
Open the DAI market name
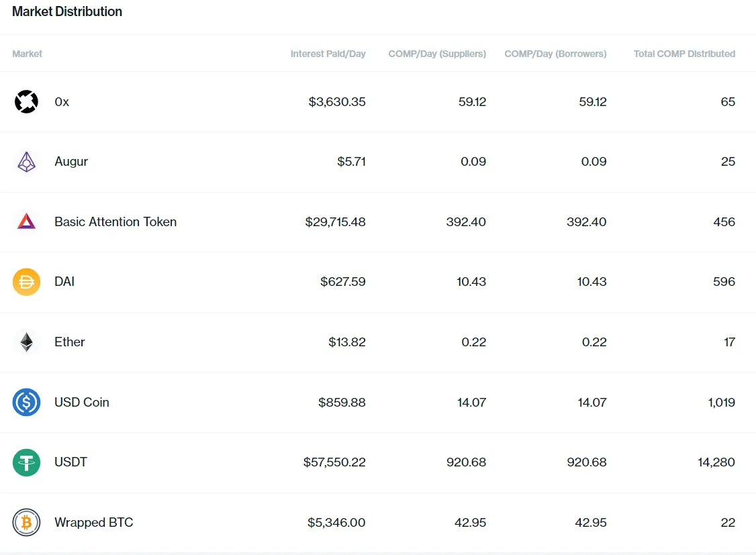(x=64, y=281)
